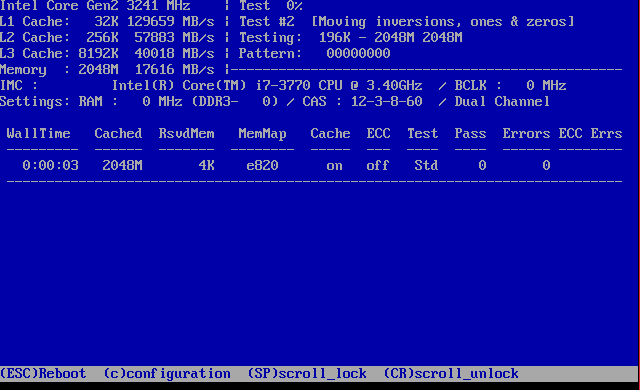Select the (CR)scroll_unlock option

pyautogui.click(x=451, y=374)
